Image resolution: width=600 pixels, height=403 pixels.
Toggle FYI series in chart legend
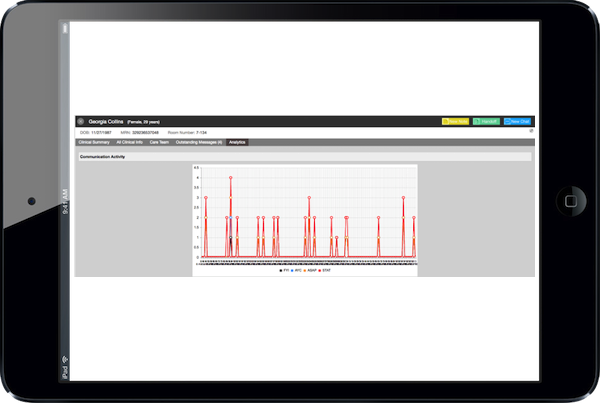285,270
